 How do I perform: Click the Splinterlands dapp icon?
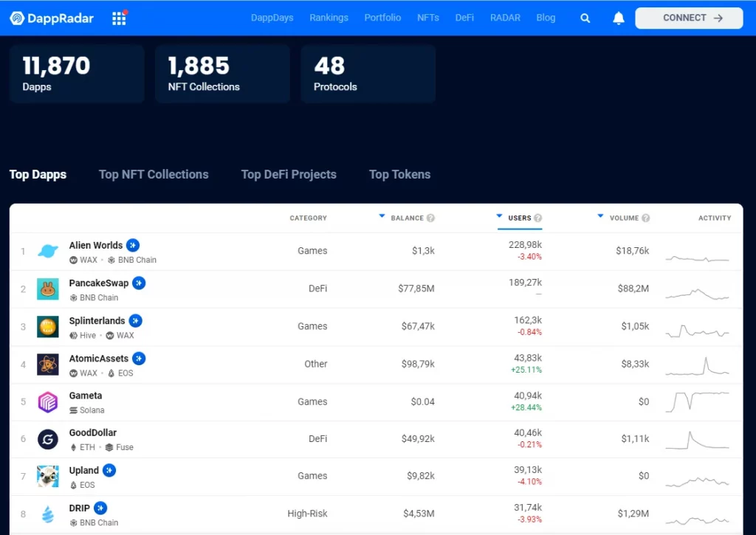(x=48, y=327)
